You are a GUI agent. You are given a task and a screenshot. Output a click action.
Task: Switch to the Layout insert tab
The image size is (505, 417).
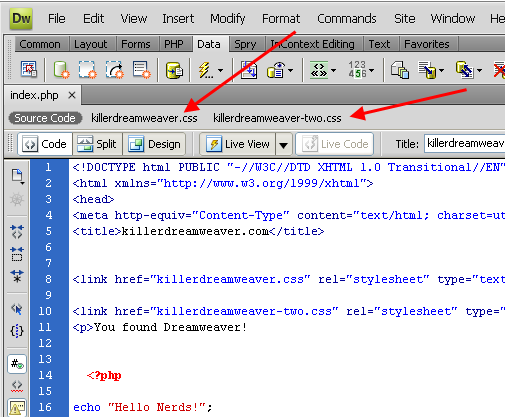click(91, 44)
